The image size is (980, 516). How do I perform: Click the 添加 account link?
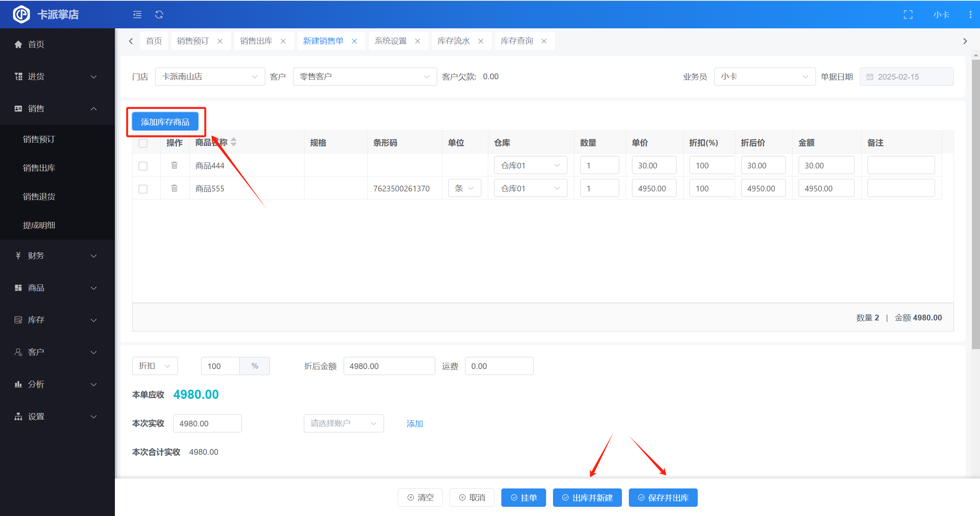(414, 423)
